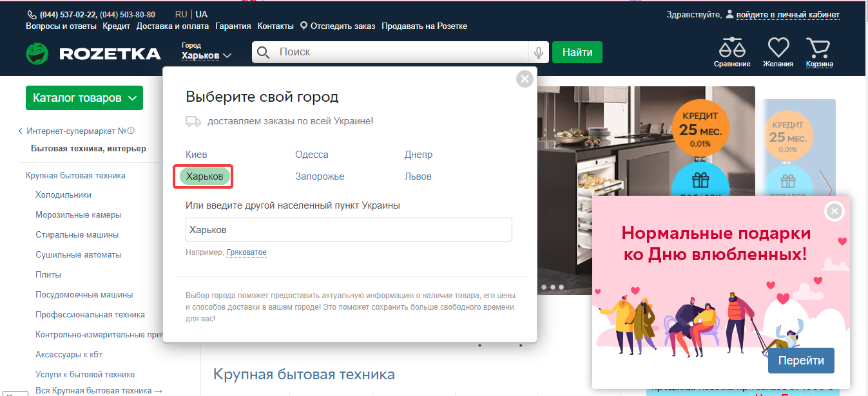Open Услуги к бытовой технике category
The image size is (868, 396).
(x=85, y=374)
